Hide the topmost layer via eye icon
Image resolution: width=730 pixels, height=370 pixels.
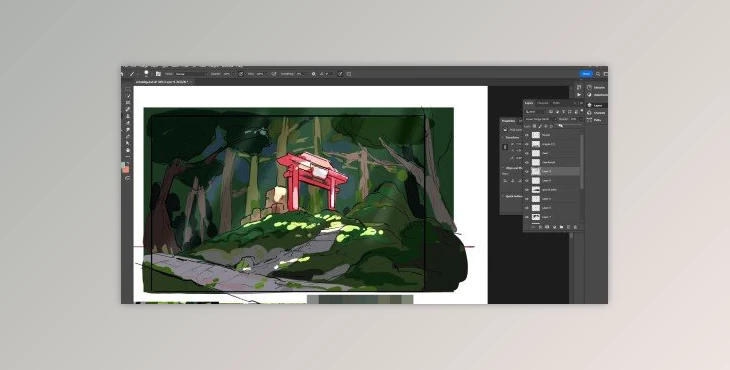527,135
